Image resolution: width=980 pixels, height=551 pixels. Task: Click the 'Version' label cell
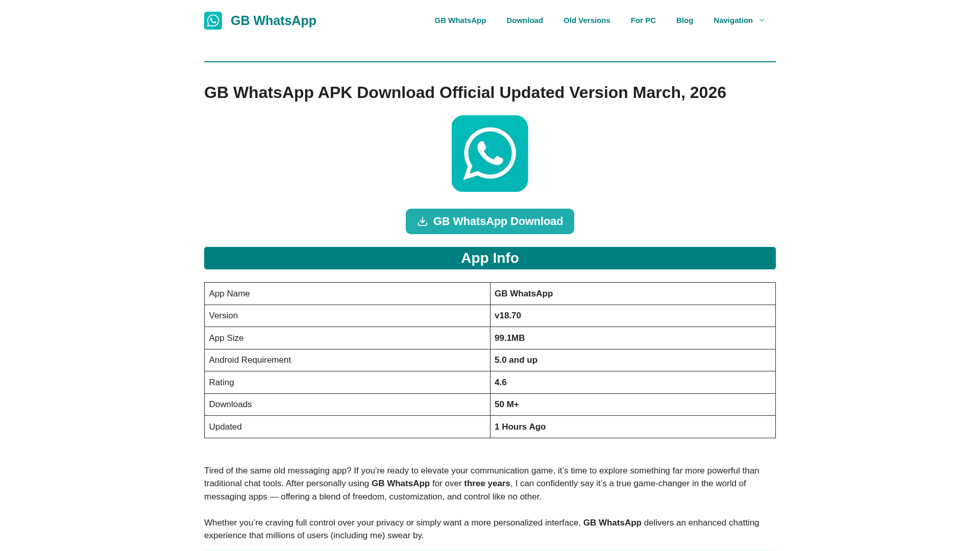point(347,316)
